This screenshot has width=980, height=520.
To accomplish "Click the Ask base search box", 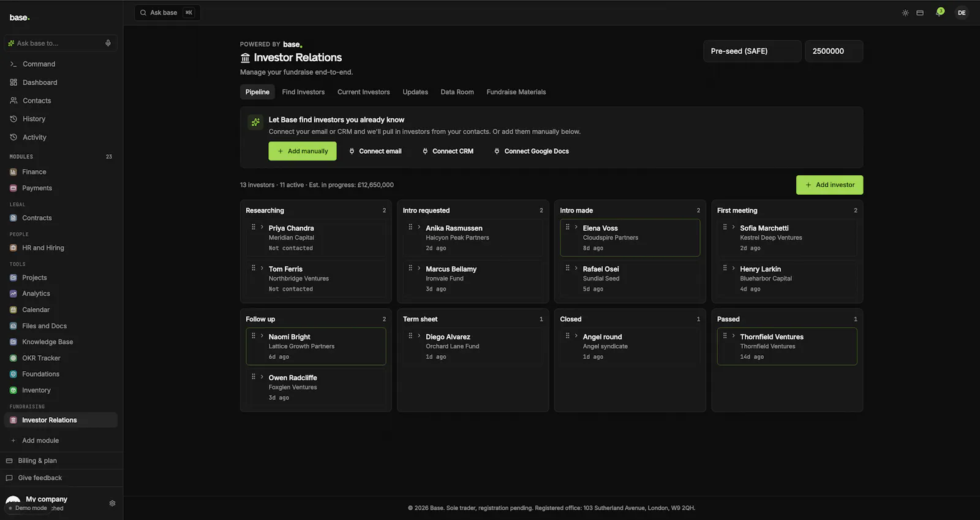I will click(167, 13).
